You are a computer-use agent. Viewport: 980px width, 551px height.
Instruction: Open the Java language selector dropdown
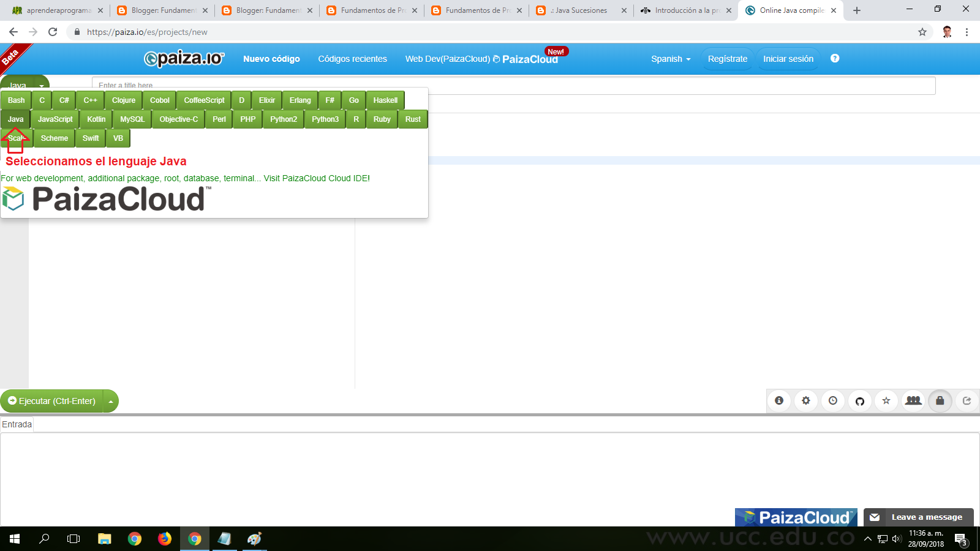coord(24,86)
